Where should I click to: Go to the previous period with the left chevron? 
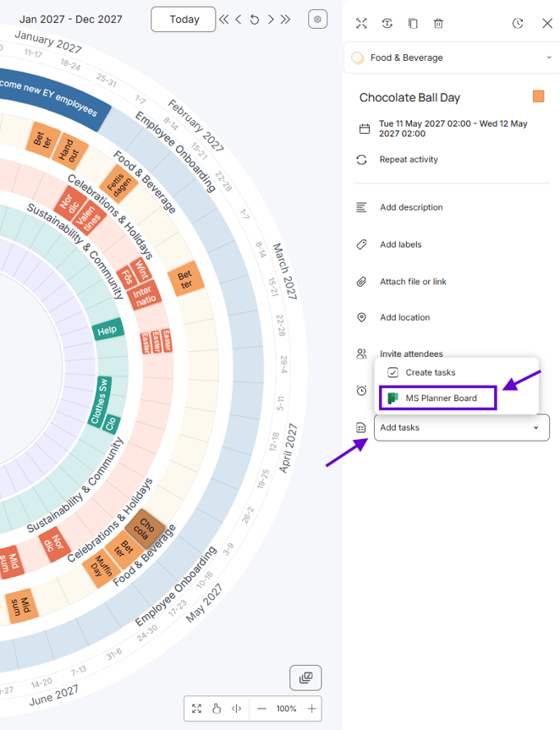pyautogui.click(x=239, y=19)
